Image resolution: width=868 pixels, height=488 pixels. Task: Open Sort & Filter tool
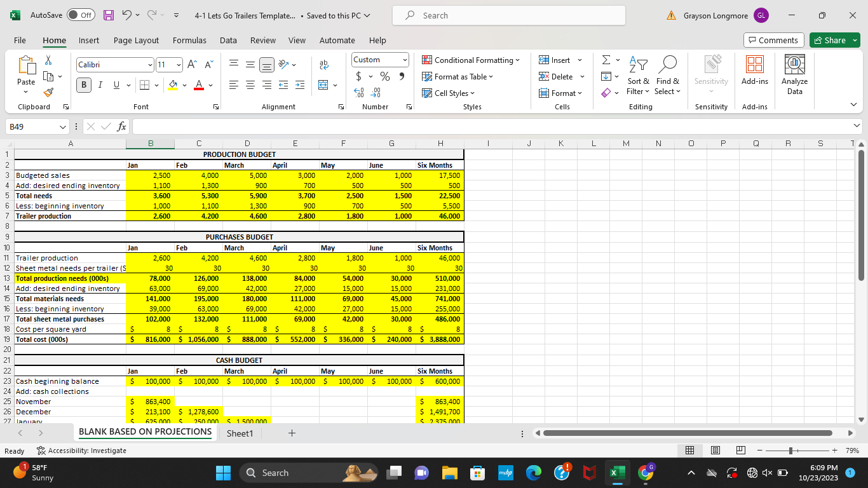(x=638, y=75)
